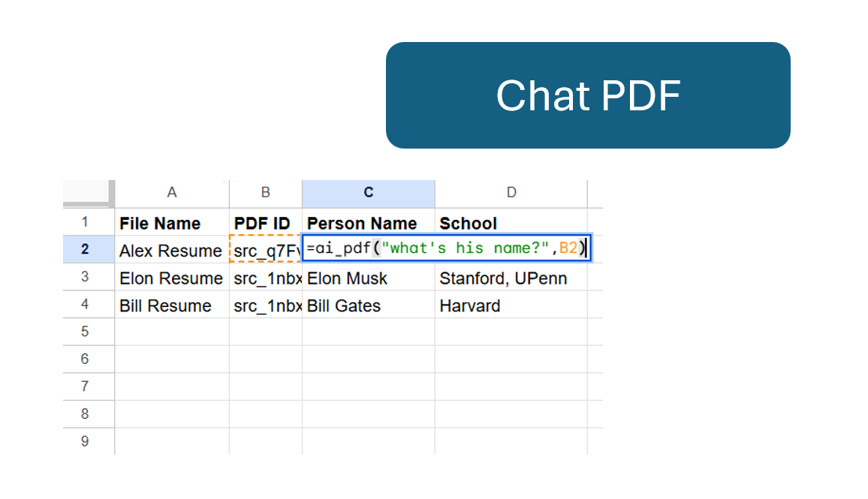868x499 pixels.
Task: Select column C header
Action: point(369,193)
